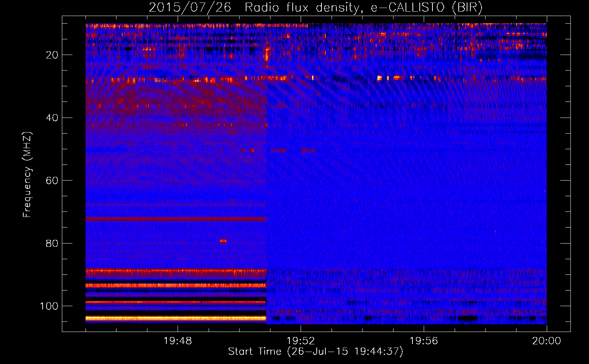Click the 60 MHz frequency tick label

click(52, 181)
